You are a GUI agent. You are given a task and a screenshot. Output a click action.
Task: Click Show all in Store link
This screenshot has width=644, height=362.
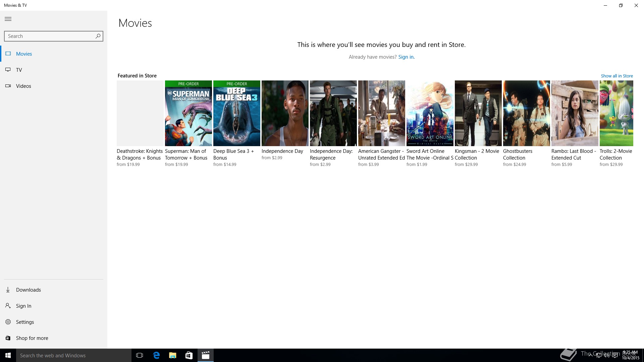617,76
